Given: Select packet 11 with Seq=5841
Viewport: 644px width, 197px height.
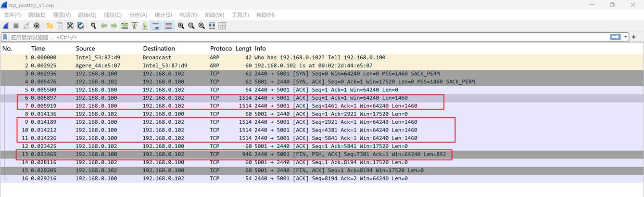Looking at the screenshot, I should pyautogui.click(x=321, y=138).
